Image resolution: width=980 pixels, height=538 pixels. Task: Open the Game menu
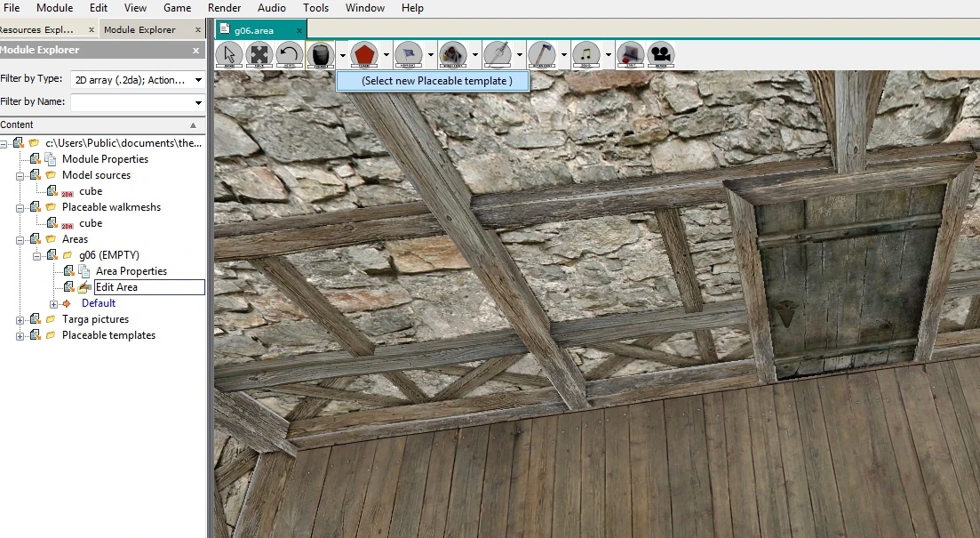178,8
